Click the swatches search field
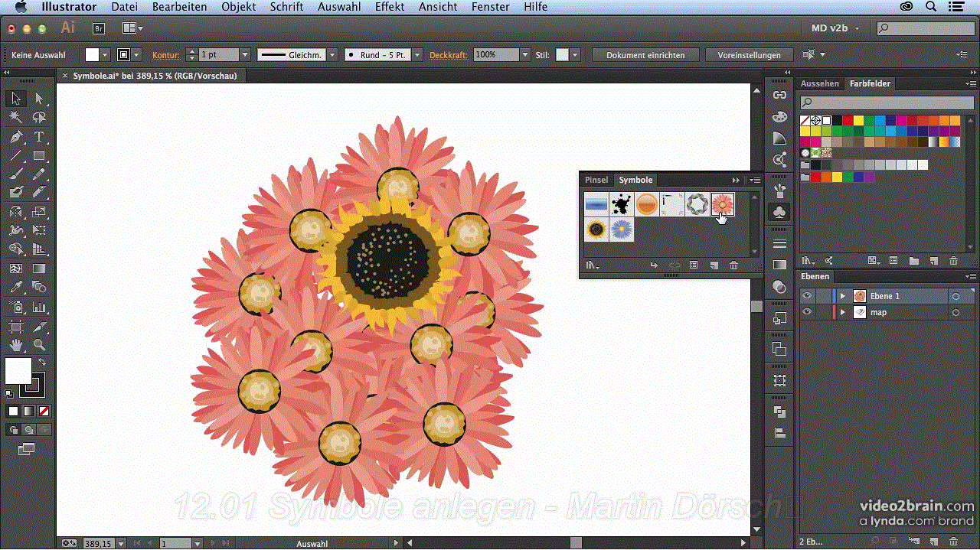Viewport: 980px width, 550px height. click(886, 102)
